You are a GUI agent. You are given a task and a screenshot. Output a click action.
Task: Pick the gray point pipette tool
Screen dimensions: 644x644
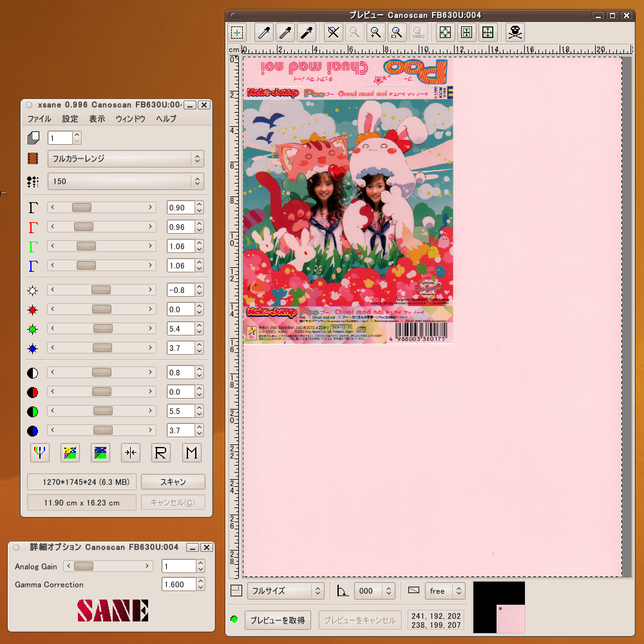285,32
